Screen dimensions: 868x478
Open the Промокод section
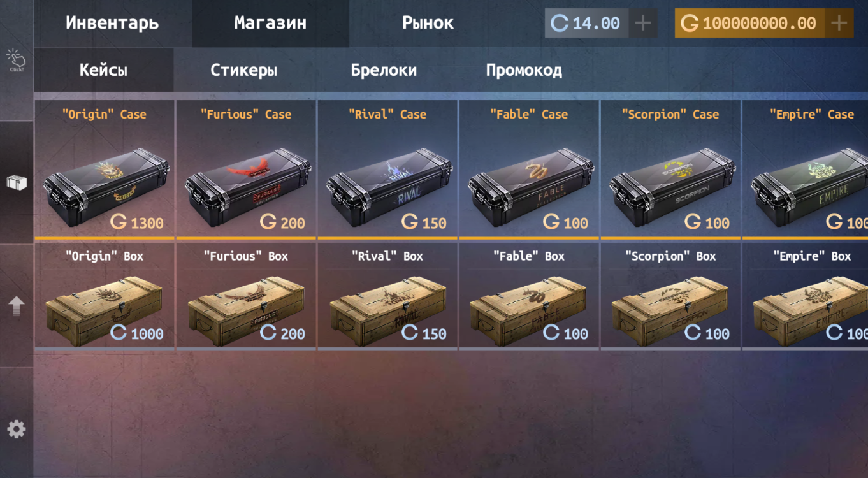[524, 70]
